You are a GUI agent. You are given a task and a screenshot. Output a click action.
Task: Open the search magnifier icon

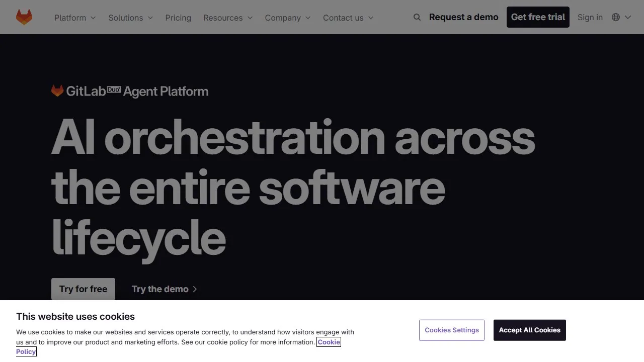pyautogui.click(x=417, y=17)
